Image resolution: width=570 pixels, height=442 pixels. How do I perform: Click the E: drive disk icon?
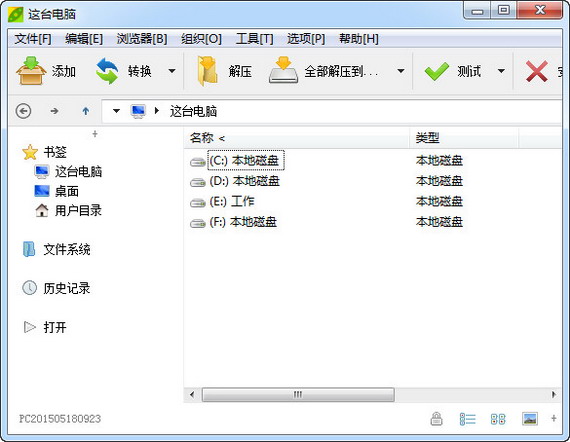click(198, 203)
